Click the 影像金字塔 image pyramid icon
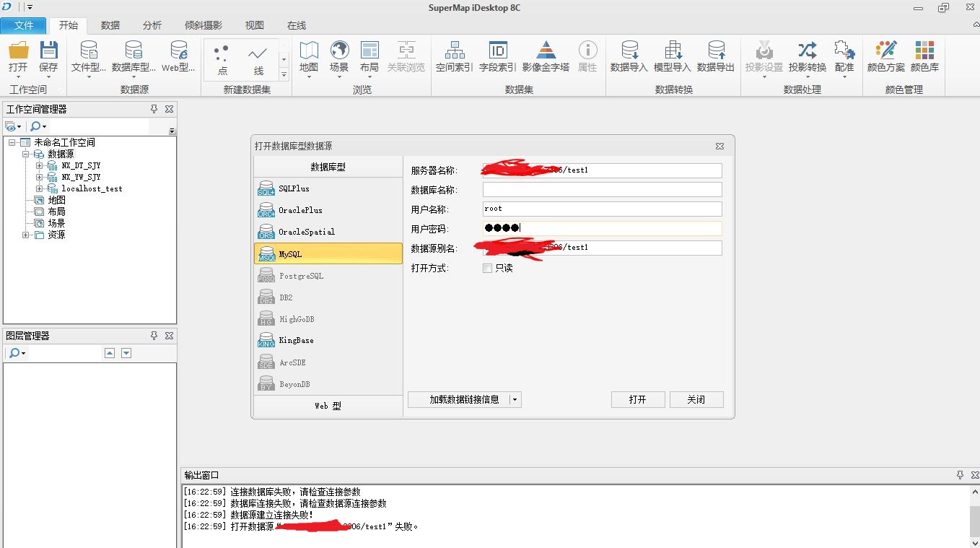Viewport: 980px width, 548px height. pos(546,51)
